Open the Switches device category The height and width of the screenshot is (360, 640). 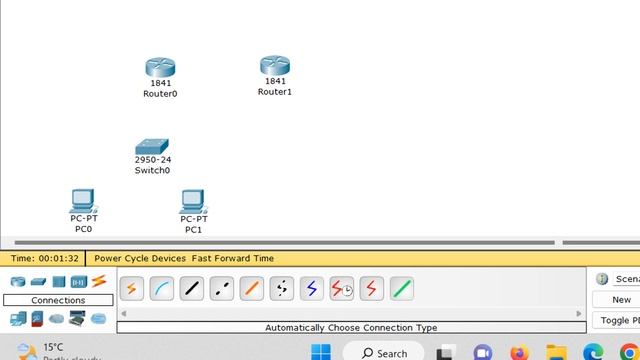click(38, 281)
